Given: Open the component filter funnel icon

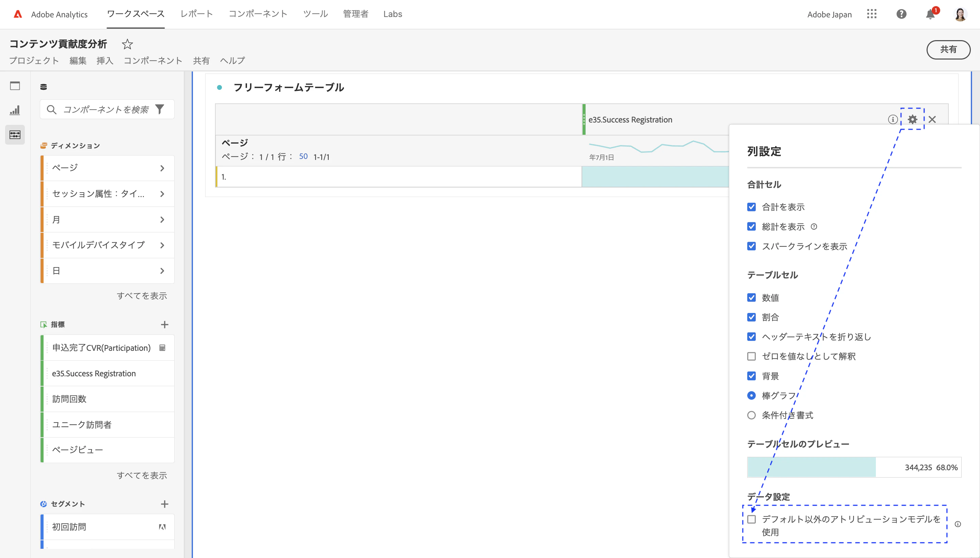Looking at the screenshot, I should tap(160, 110).
